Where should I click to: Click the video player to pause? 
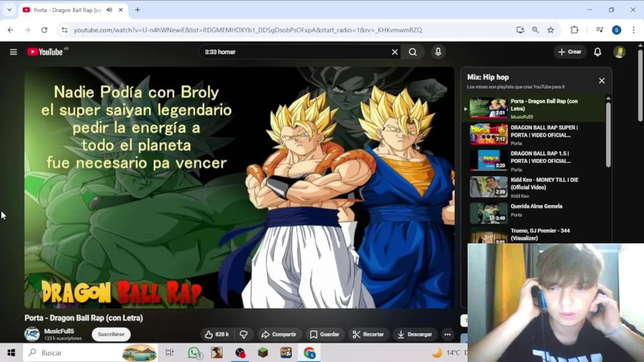pyautogui.click(x=239, y=187)
